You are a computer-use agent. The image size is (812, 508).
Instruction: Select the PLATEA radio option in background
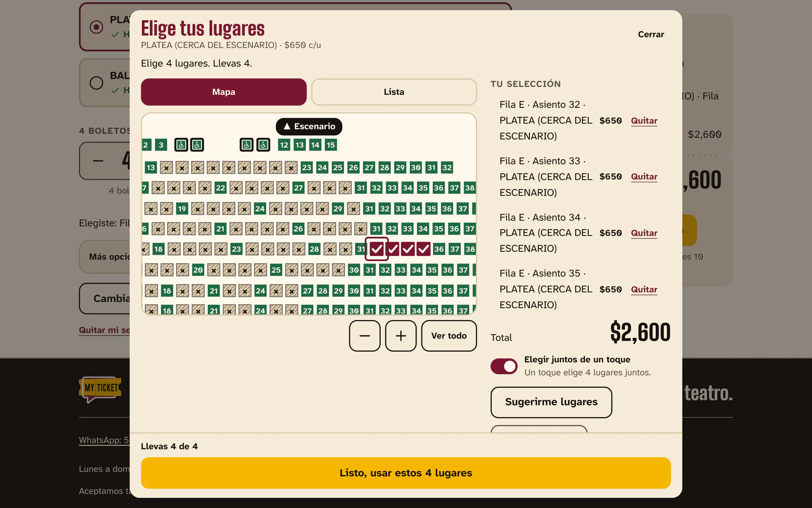pos(96,27)
